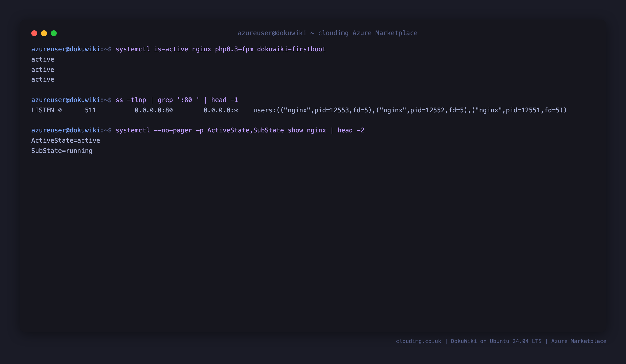The image size is (626, 364).
Task: Click the nginx entry with pid=12552
Action: point(422,110)
